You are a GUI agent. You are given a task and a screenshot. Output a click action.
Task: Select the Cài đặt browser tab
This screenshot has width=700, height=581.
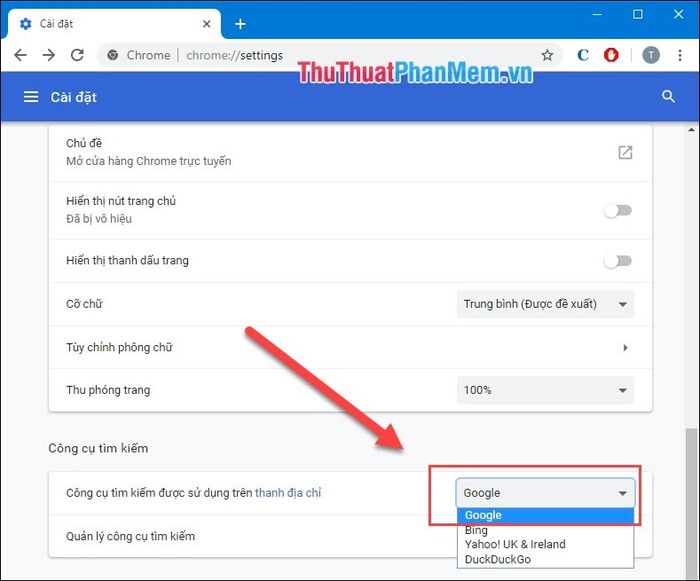[114, 24]
